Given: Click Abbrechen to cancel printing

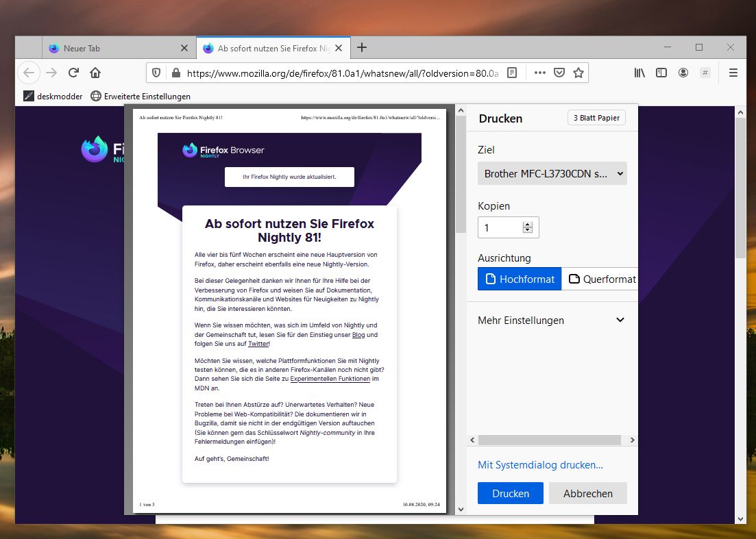Looking at the screenshot, I should point(587,493).
